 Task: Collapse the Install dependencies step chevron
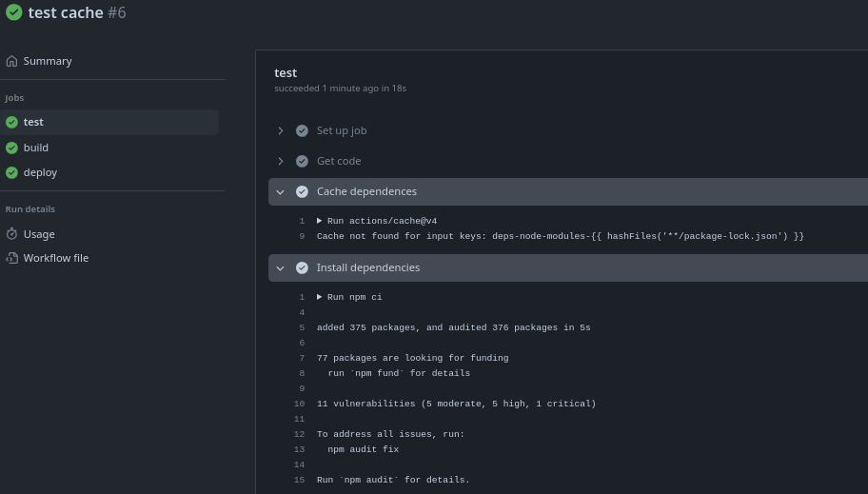click(281, 267)
